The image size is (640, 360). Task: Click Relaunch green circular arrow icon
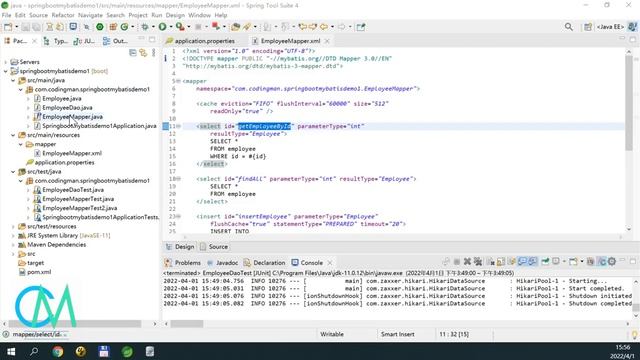coord(124,27)
